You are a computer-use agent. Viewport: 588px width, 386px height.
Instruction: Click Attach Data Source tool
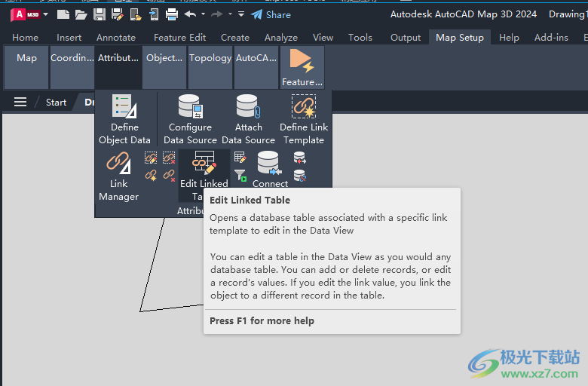click(x=248, y=119)
